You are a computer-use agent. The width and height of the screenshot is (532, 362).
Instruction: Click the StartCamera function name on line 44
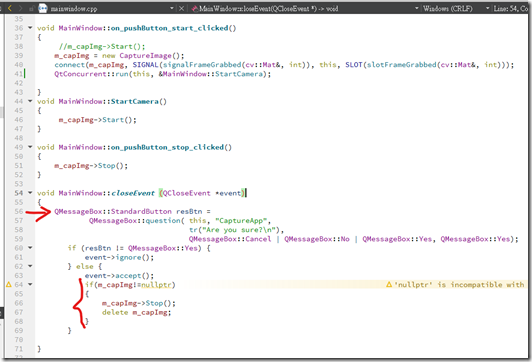(x=135, y=101)
